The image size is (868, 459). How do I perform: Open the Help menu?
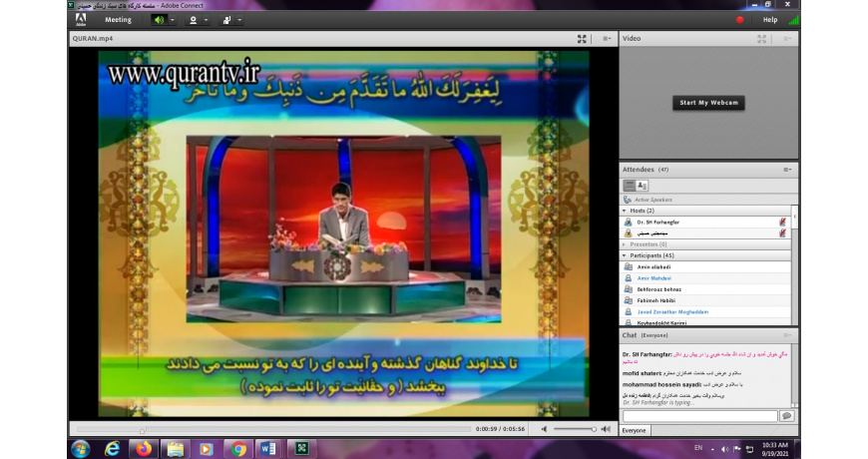770,20
